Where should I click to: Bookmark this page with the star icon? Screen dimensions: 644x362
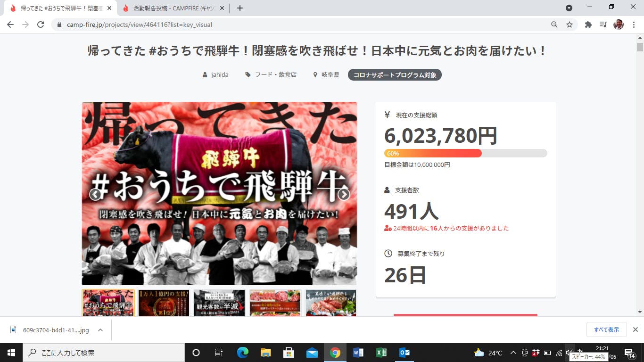[570, 25]
